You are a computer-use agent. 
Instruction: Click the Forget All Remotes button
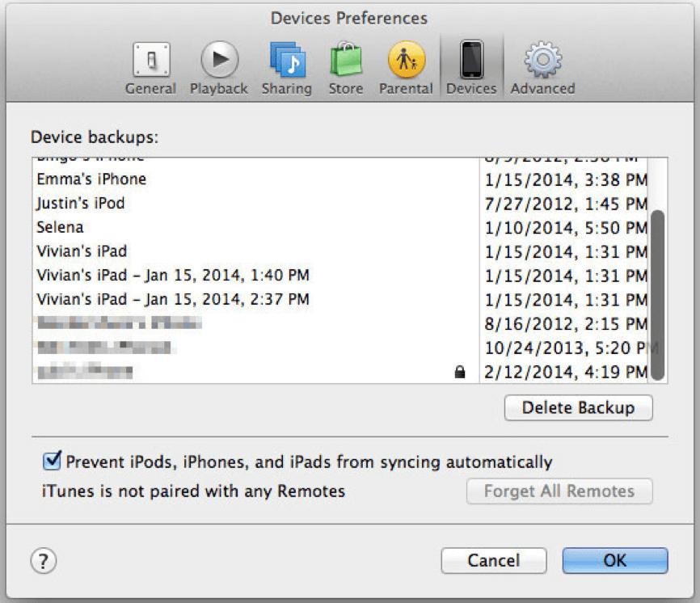[x=559, y=491]
